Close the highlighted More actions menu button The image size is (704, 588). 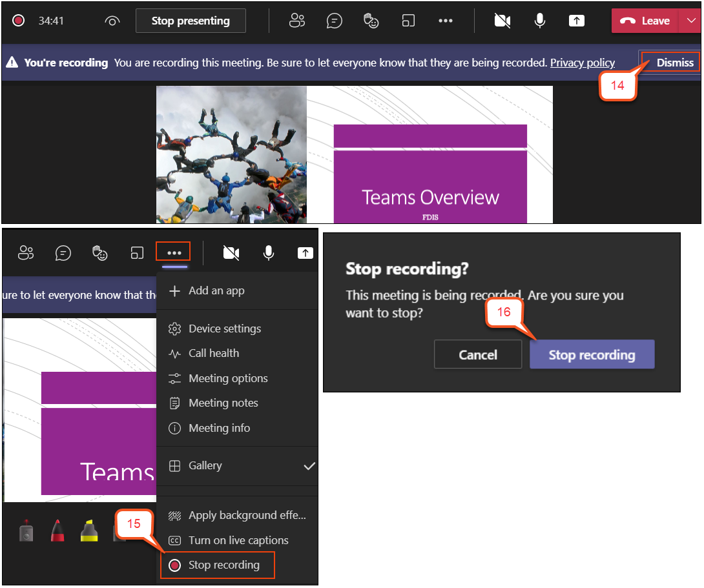pos(173,252)
